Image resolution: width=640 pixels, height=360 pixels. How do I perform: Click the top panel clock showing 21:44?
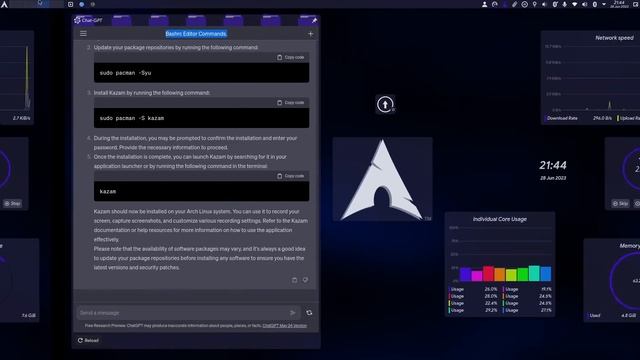pos(619,4)
